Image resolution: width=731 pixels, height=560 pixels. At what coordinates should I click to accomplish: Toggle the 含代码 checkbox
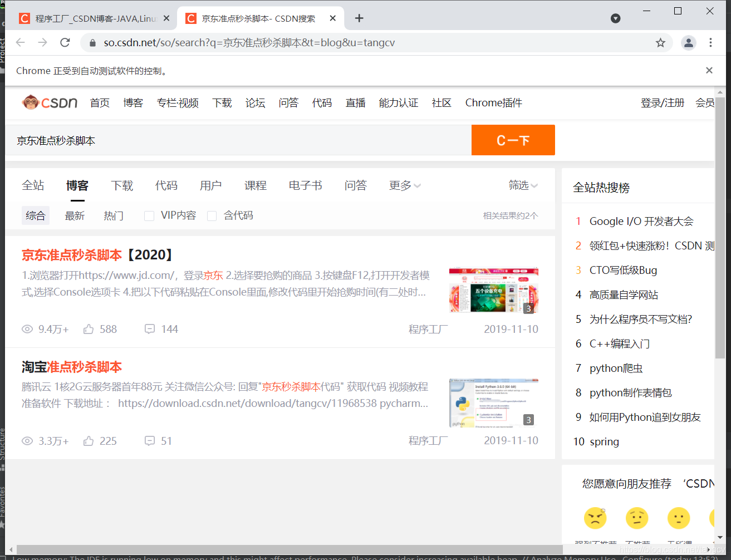point(212,216)
